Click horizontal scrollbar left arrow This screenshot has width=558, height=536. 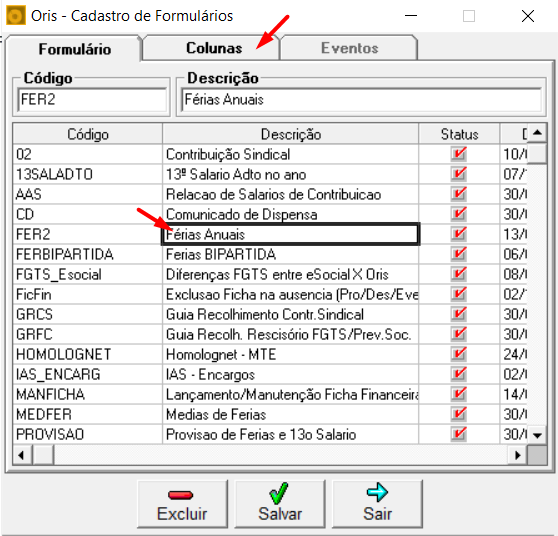[x=22, y=455]
